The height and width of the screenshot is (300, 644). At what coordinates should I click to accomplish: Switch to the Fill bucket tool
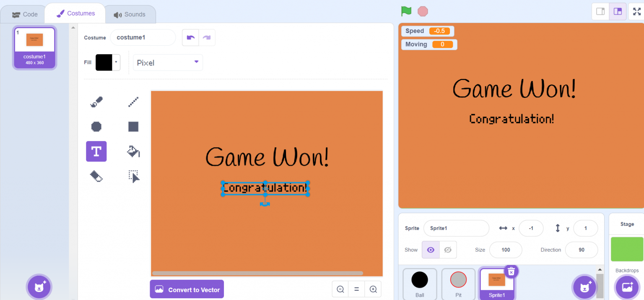click(x=133, y=151)
